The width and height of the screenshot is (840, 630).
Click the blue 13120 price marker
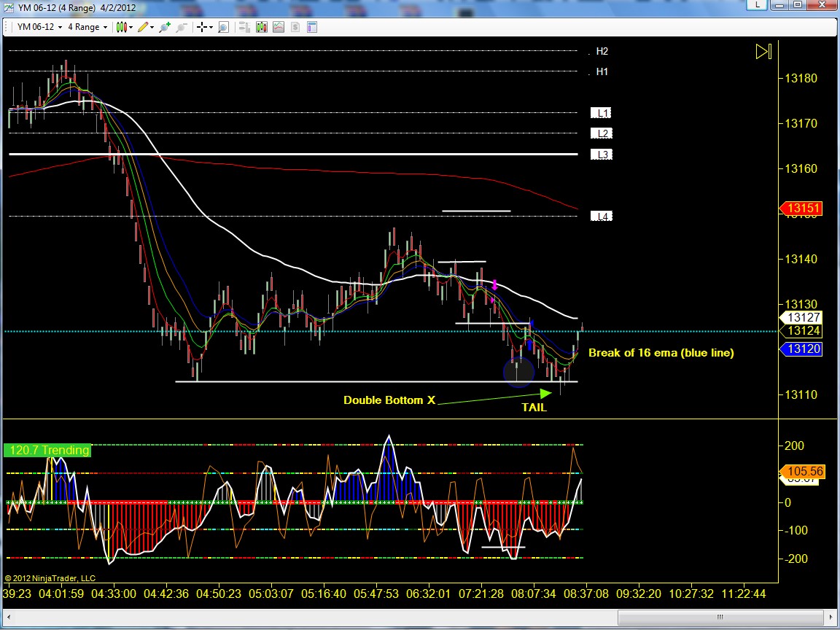tap(801, 349)
